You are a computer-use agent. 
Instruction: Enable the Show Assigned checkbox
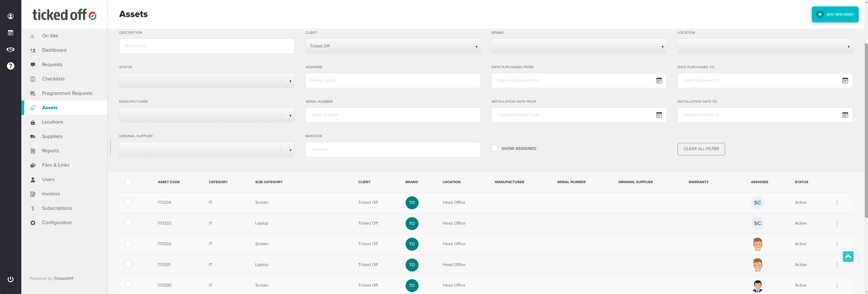click(494, 148)
